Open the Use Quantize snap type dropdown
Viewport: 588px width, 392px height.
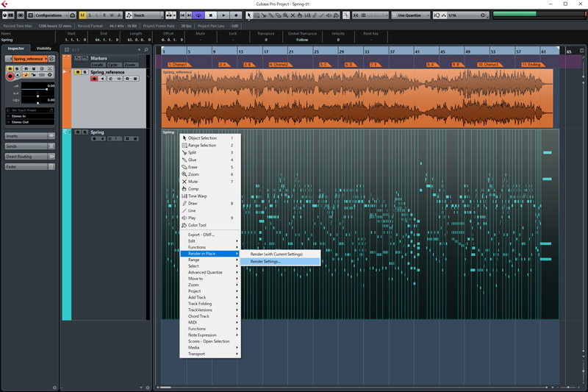click(411, 15)
